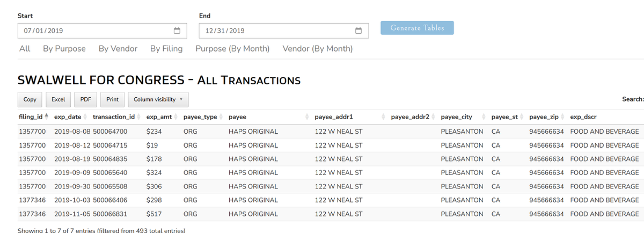Select the Purpose (By Month) tab
This screenshot has width=644, height=233.
click(x=232, y=48)
